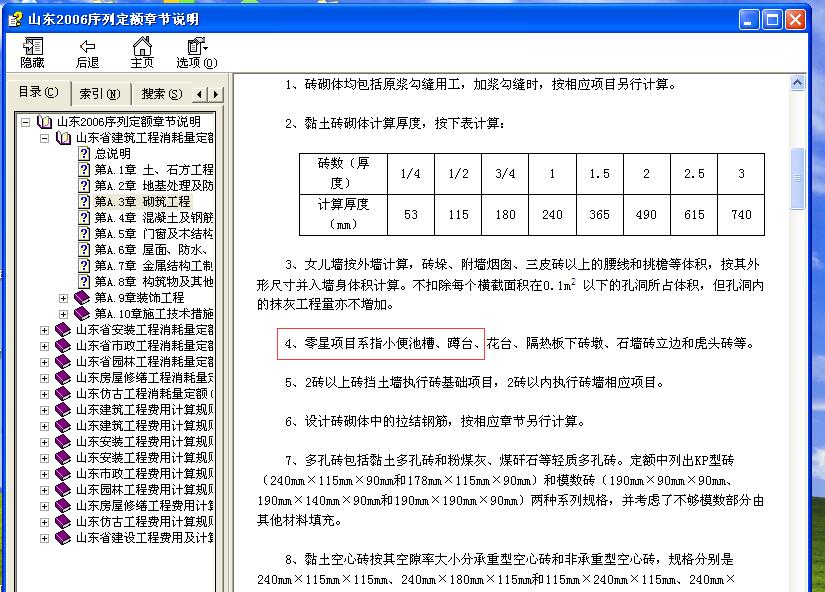Click the table cell showing 2.5
The height and width of the screenshot is (592, 825).
coord(694,174)
